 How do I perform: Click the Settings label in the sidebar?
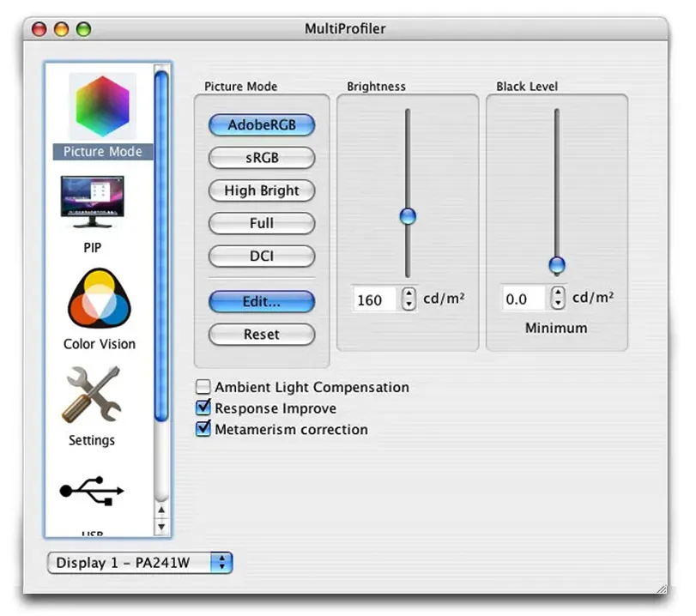tap(92, 440)
